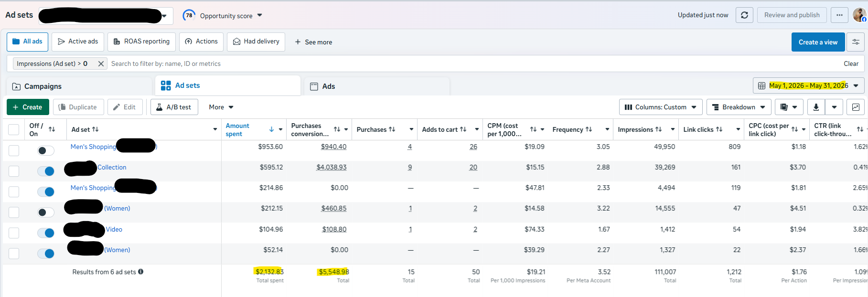Open the account selector dropdown
Viewport: 868px width, 297px height.
[x=106, y=16]
